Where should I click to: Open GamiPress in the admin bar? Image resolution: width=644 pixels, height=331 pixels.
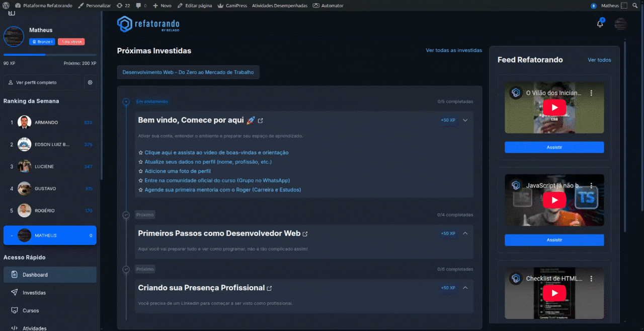click(232, 6)
